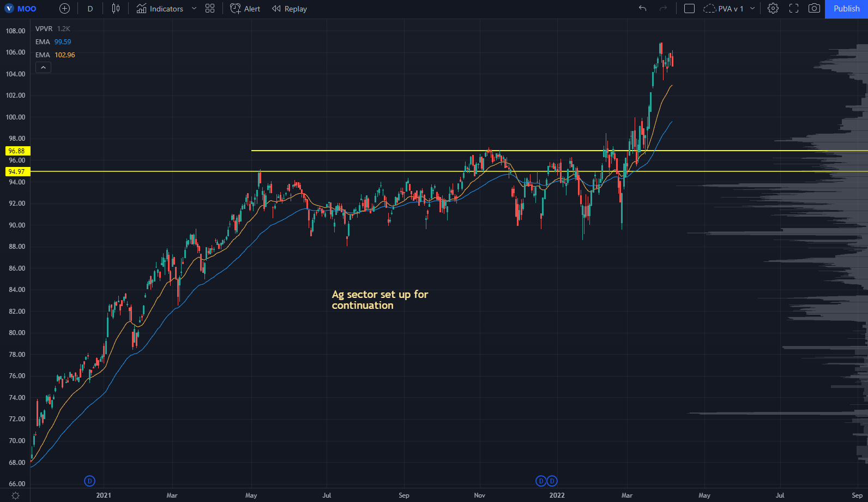The image size is (868, 502).
Task: Click the 100.00 price scale label
Action: [x=15, y=117]
